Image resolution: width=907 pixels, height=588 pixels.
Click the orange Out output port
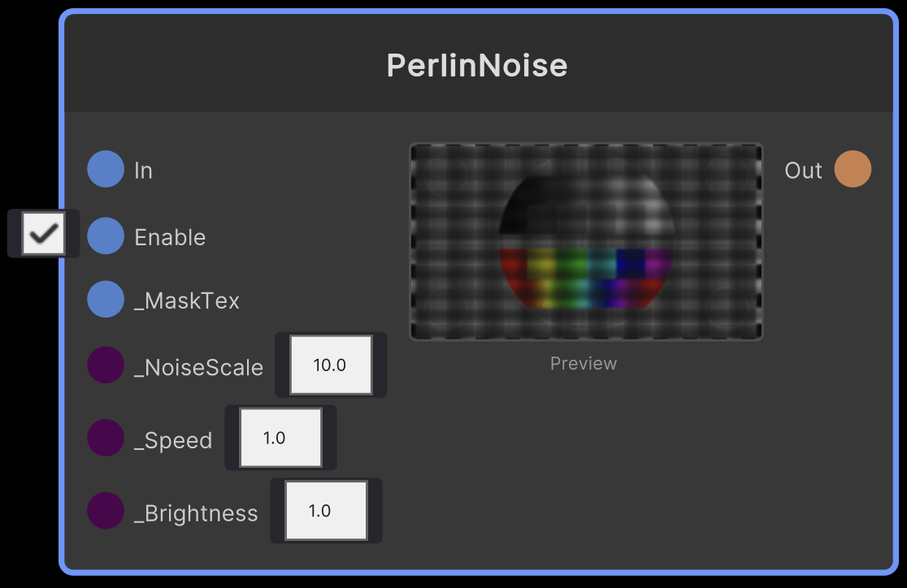click(853, 170)
